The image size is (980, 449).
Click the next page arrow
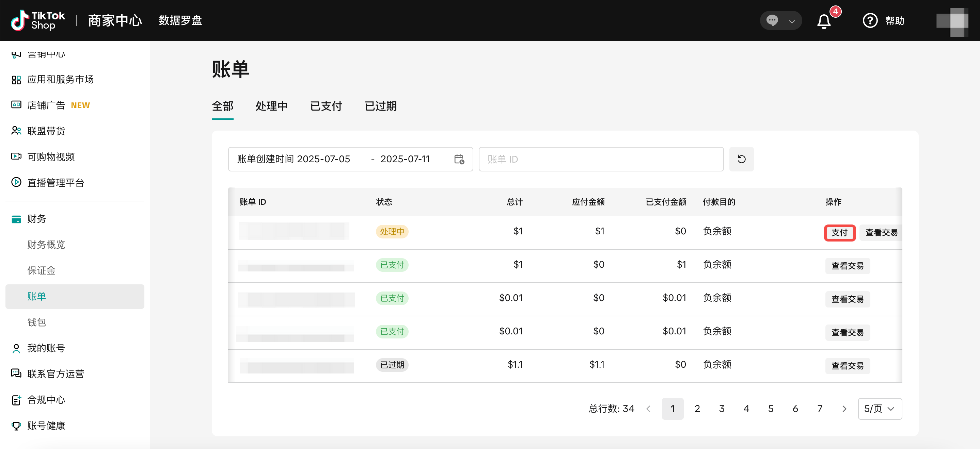pyautogui.click(x=844, y=409)
